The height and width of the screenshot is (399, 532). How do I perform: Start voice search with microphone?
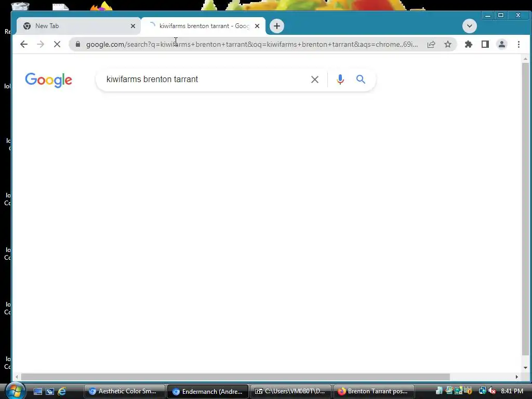[x=340, y=79]
